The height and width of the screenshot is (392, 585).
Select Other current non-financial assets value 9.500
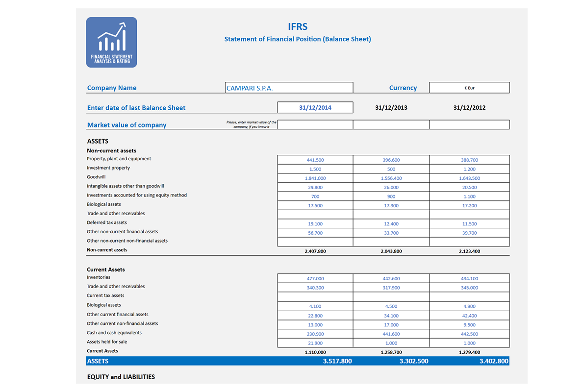pos(469,325)
